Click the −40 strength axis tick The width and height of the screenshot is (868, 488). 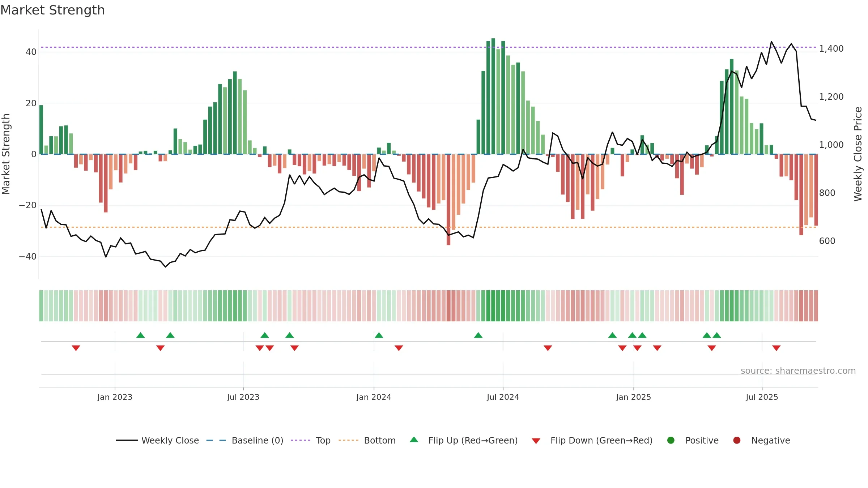[27, 257]
